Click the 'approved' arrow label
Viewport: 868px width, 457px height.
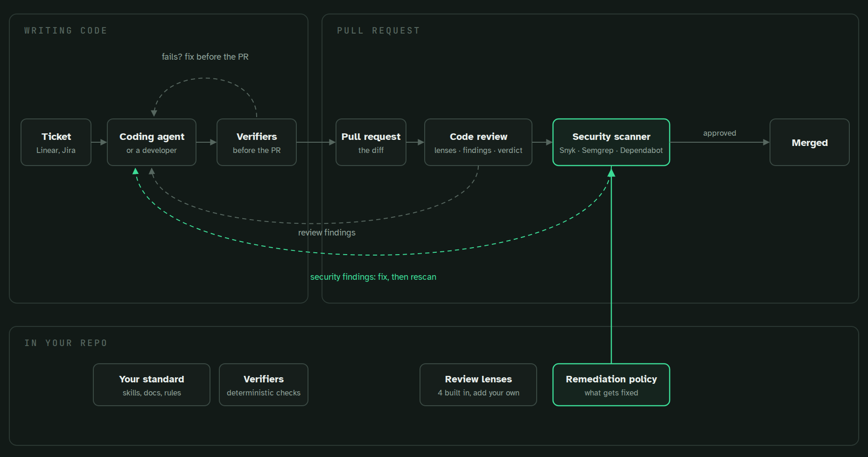click(x=720, y=133)
